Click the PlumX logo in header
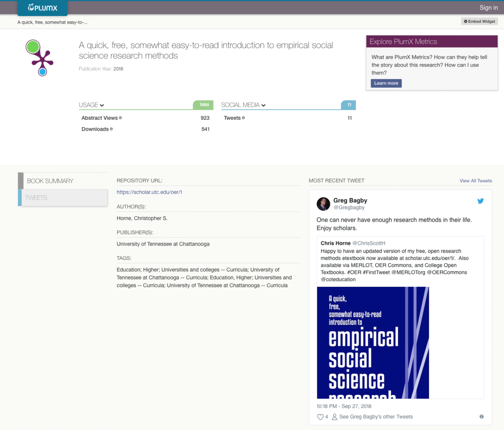 pos(43,8)
